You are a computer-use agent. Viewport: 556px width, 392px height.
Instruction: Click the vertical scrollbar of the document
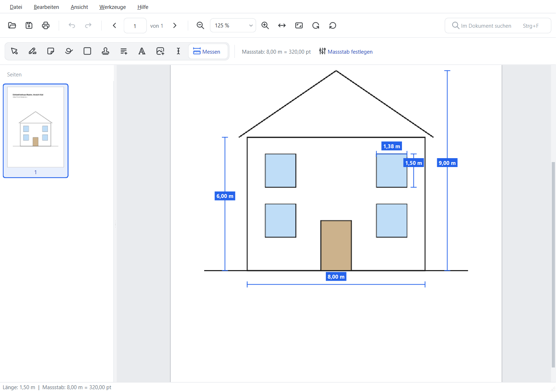pyautogui.click(x=553, y=265)
